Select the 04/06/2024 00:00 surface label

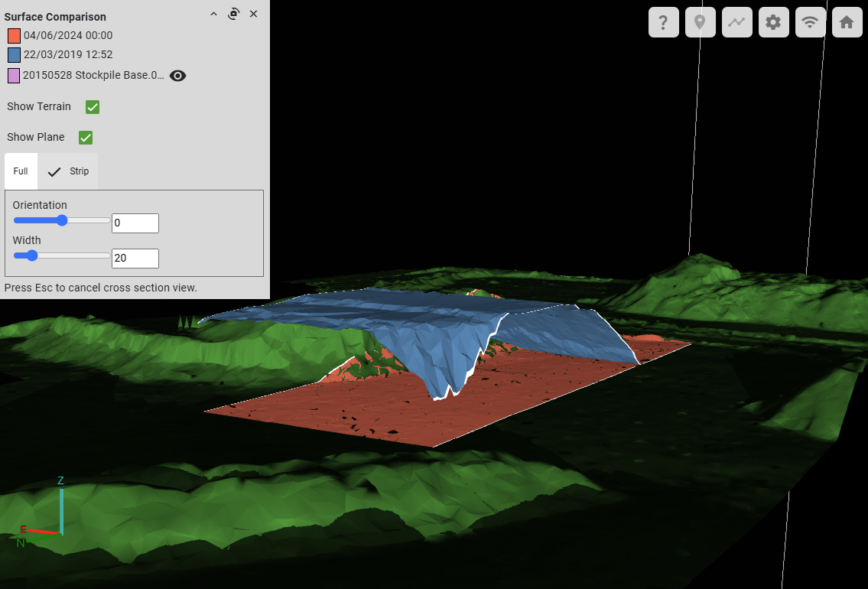pyautogui.click(x=68, y=35)
